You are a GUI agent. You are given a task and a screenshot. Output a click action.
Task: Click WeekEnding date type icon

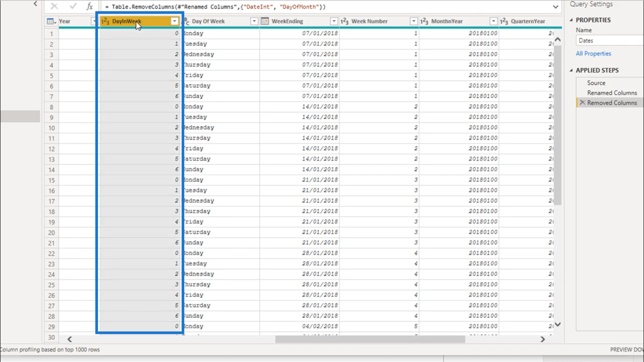(265, 21)
